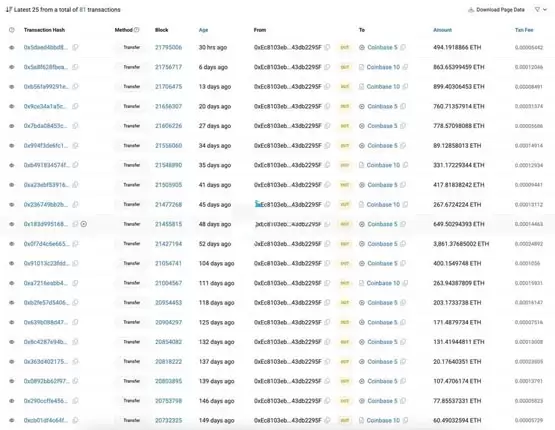This screenshot has height=430, width=555.
Task: Click amount 863.65399459 ETH
Action: [x=458, y=67]
